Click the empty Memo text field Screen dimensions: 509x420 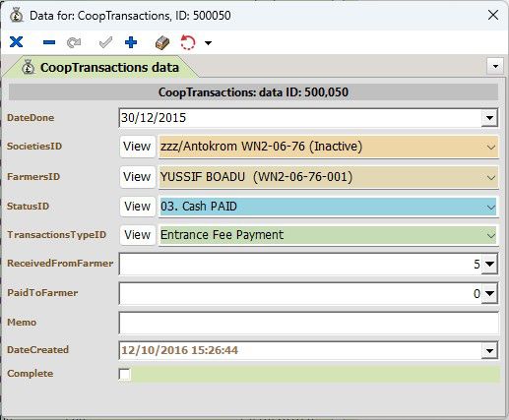pyautogui.click(x=308, y=323)
